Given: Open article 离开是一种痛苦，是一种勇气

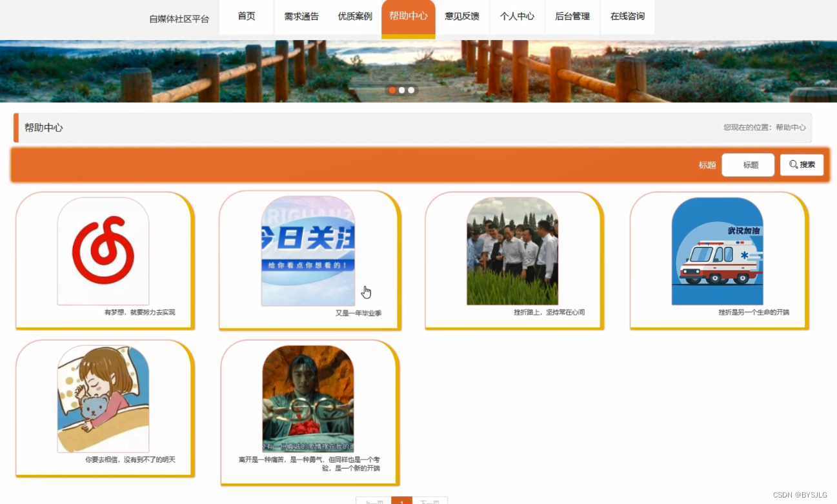Looking at the screenshot, I should (x=310, y=464).
